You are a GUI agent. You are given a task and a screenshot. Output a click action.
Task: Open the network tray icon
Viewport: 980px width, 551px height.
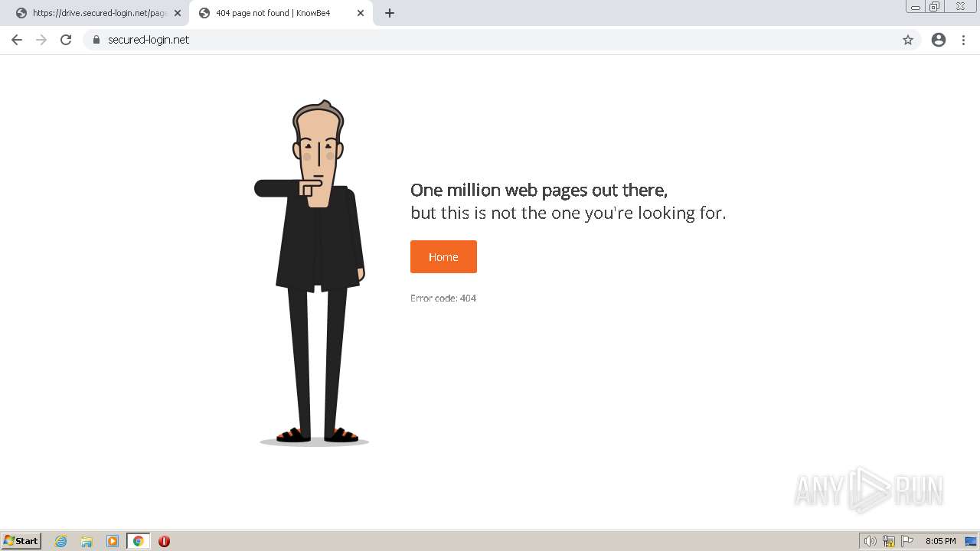pyautogui.click(x=889, y=541)
